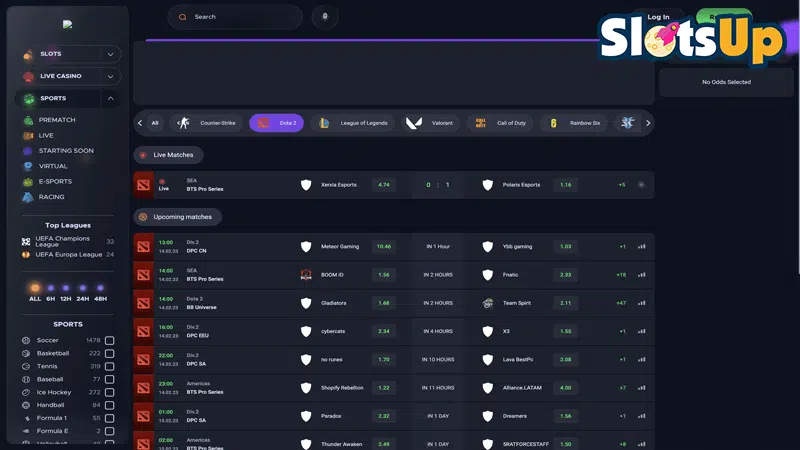The image size is (800, 450).
Task: Open Prematch section icon
Action: pos(29,120)
